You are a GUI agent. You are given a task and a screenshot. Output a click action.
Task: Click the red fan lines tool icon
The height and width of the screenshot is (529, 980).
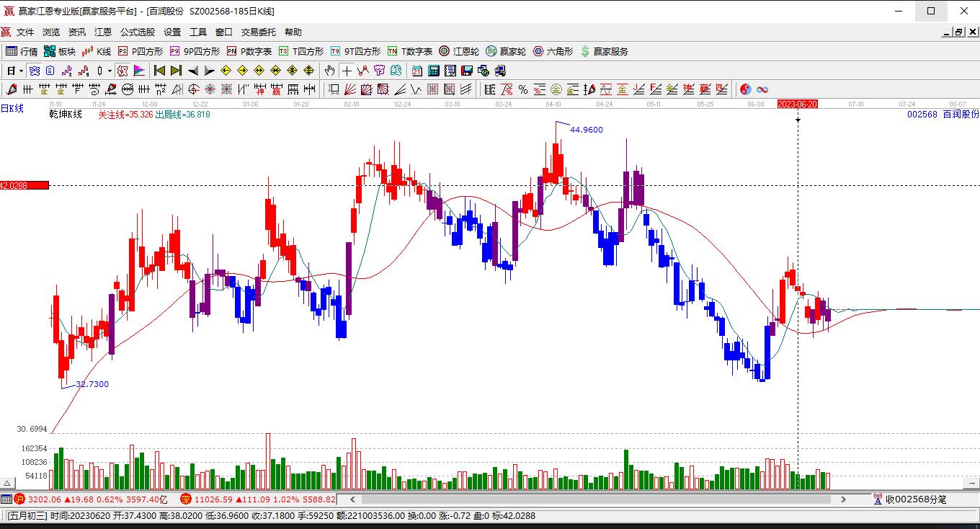(349, 89)
